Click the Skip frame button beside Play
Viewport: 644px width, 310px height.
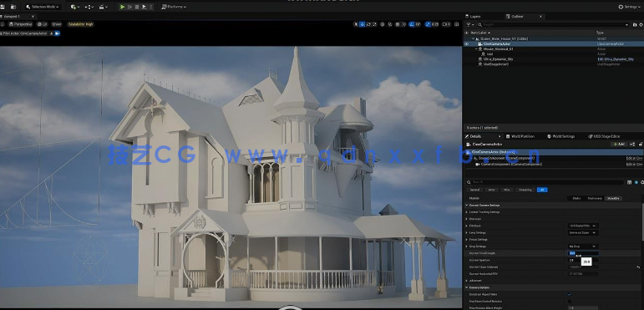[130, 7]
